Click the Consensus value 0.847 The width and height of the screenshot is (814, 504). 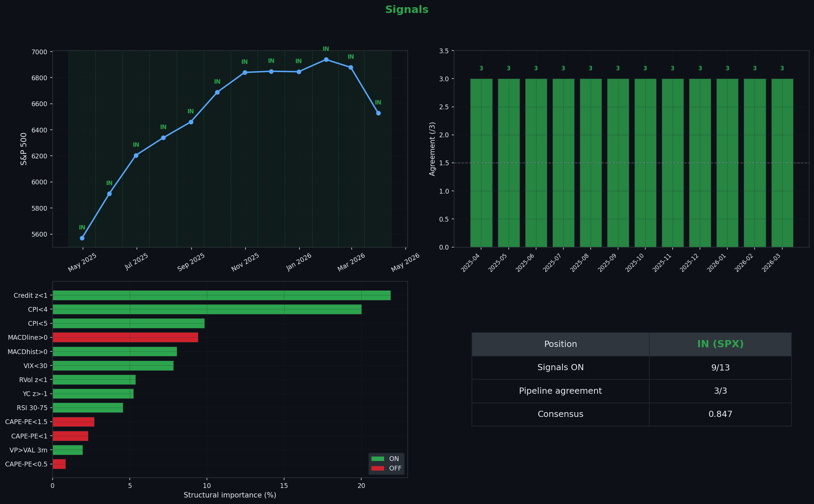pos(720,414)
